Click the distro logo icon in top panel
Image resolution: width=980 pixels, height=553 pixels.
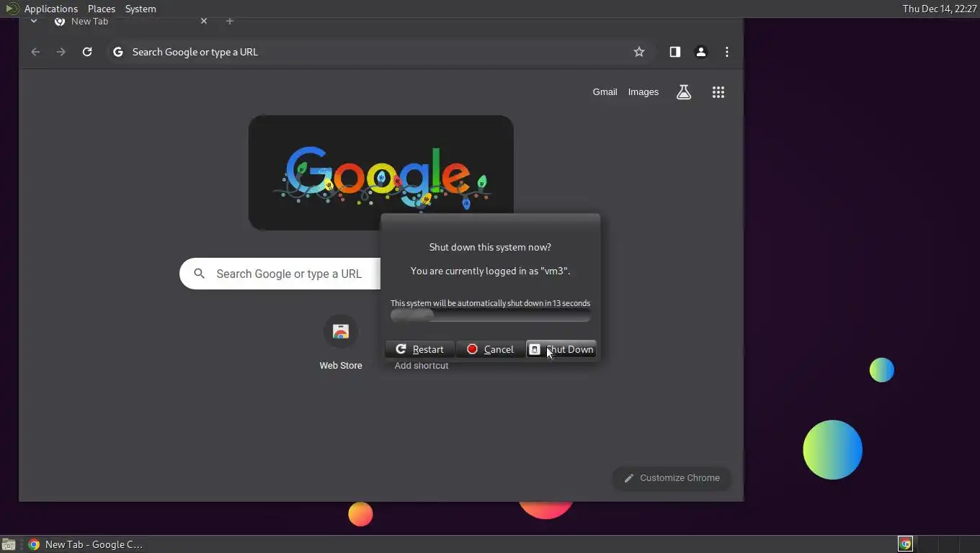click(12, 9)
